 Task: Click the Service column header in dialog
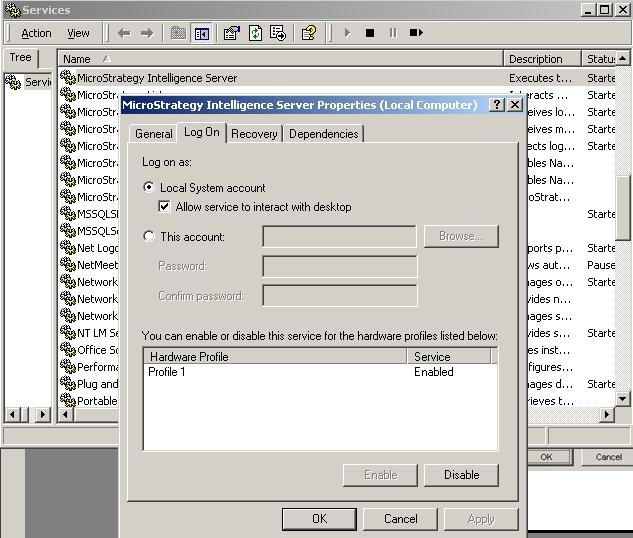[449, 357]
